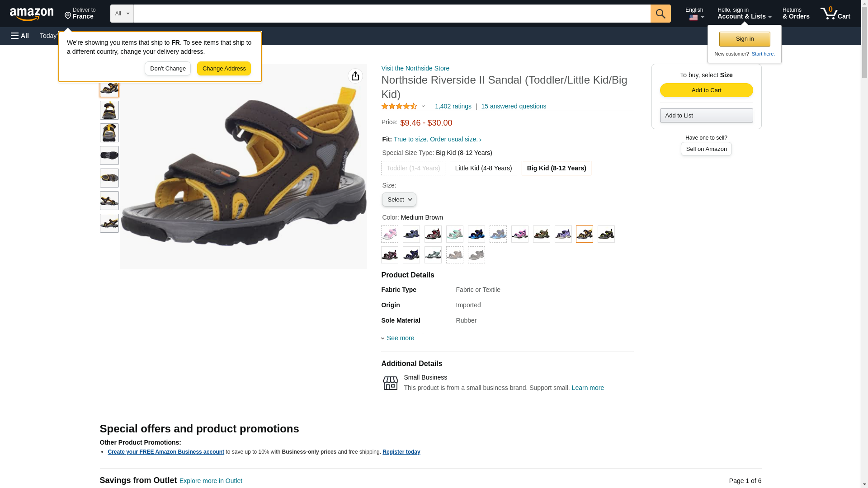The image size is (868, 488).
Task: Visit the Northside Store link
Action: pyautogui.click(x=415, y=68)
